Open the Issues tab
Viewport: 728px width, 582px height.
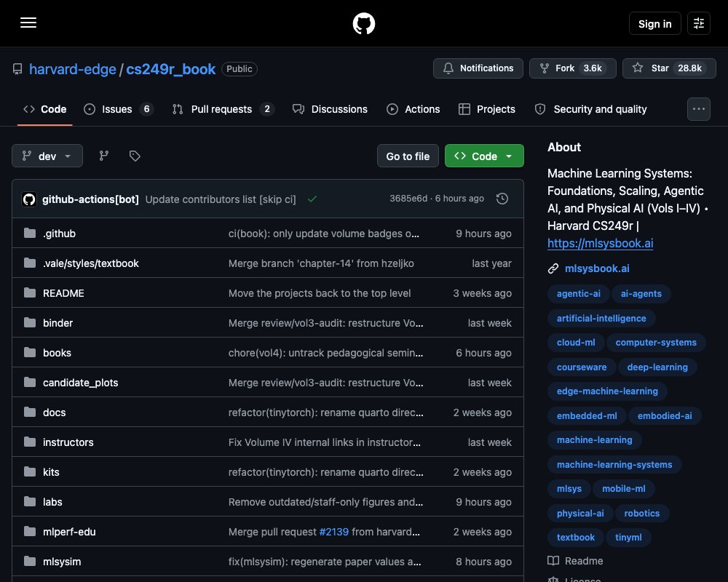(119, 109)
